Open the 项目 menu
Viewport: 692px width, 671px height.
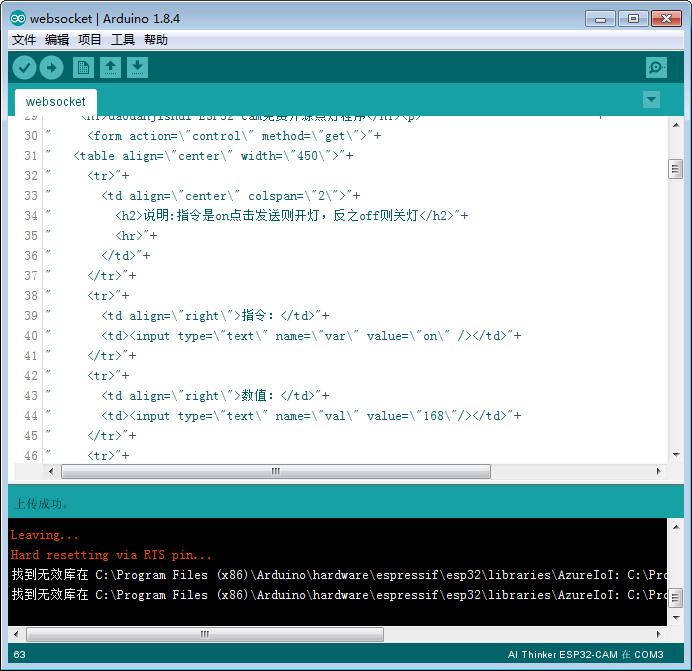point(90,40)
